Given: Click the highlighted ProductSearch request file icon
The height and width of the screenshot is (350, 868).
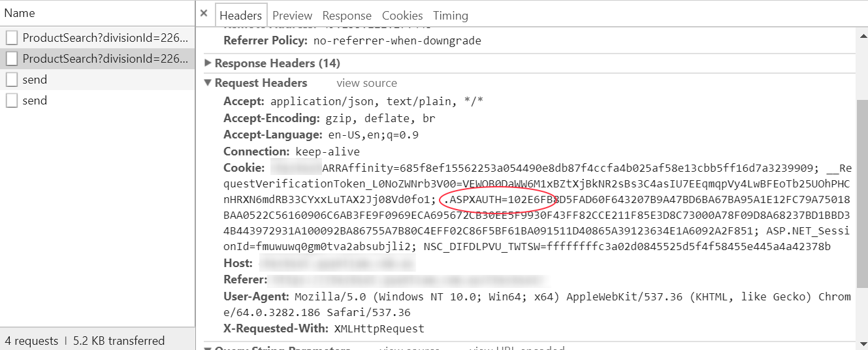Looking at the screenshot, I should pyautogui.click(x=12, y=59).
